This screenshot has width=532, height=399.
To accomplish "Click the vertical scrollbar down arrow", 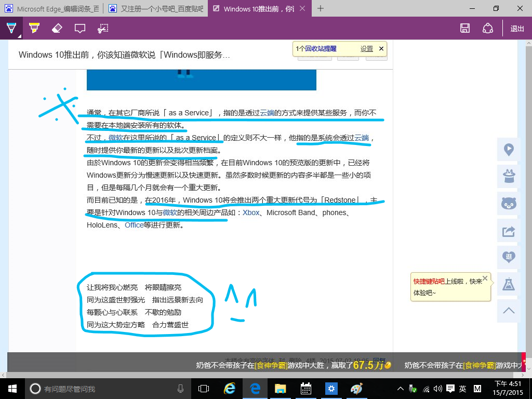I will 528,368.
